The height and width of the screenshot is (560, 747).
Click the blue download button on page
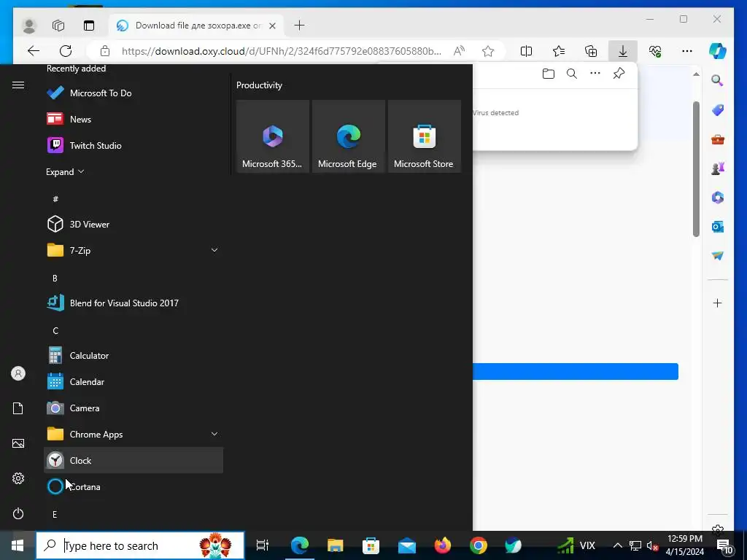pyautogui.click(x=576, y=371)
